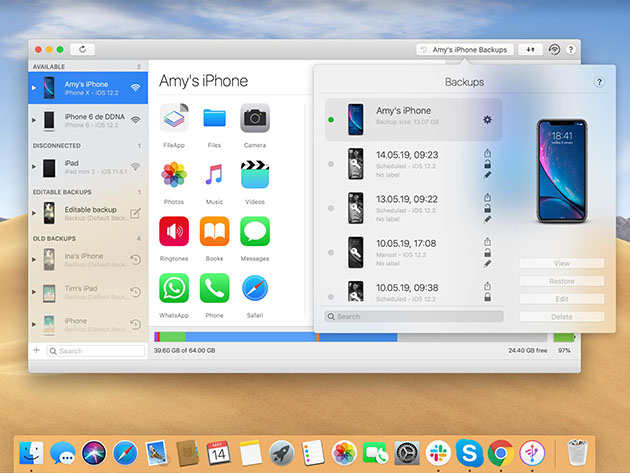630x473 pixels.
Task: Click the add plus button below the sidebar
Action: coord(37,350)
